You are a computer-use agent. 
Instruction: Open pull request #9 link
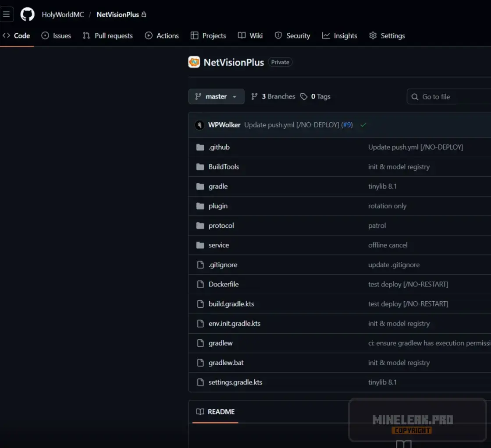(347, 125)
